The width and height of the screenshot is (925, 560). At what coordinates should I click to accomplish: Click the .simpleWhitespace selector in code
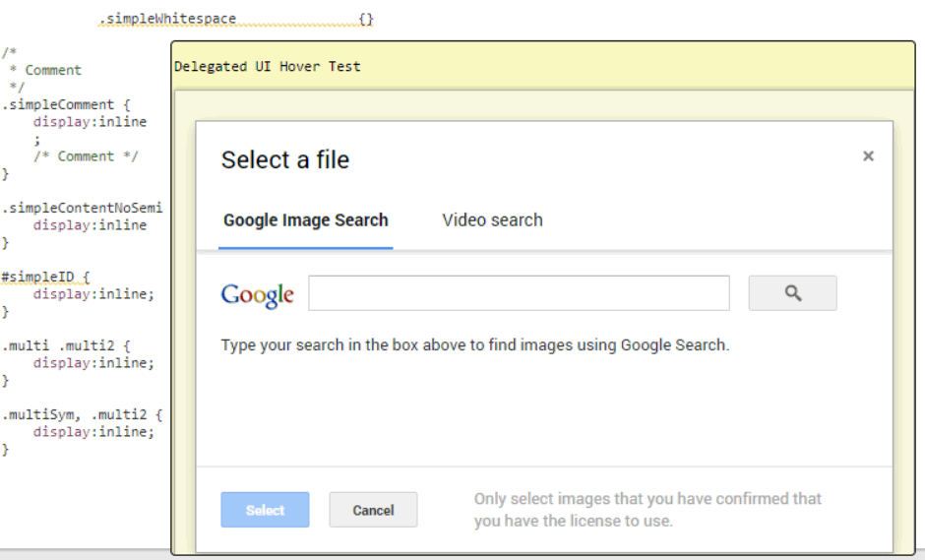tap(167, 20)
